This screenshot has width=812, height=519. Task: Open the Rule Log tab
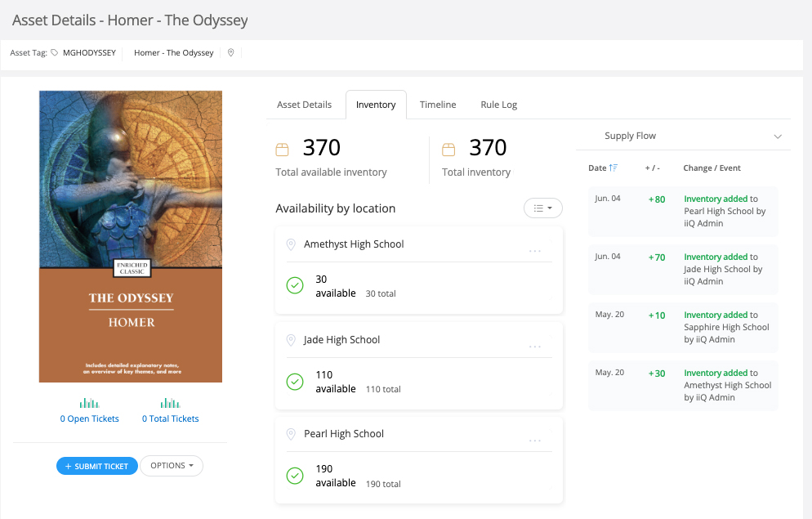(498, 105)
